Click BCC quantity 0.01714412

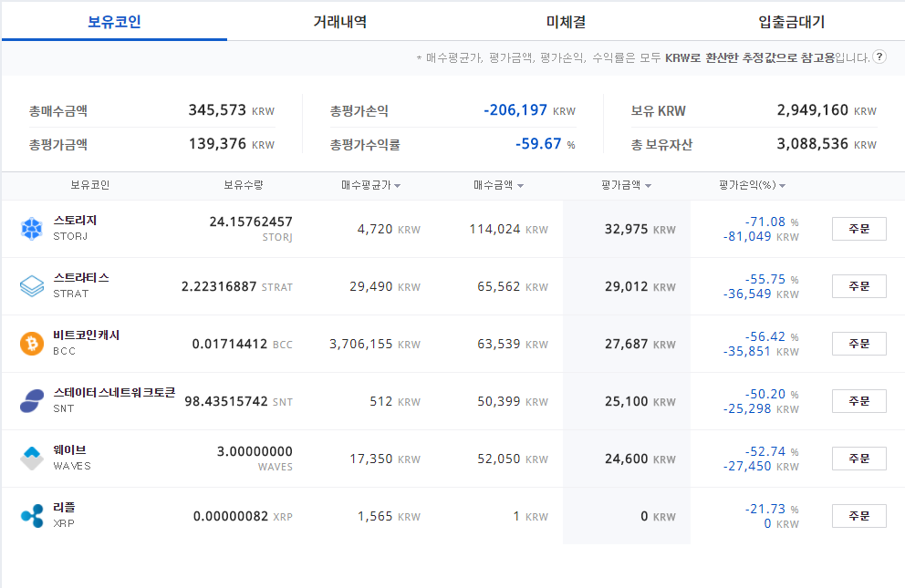click(x=230, y=345)
